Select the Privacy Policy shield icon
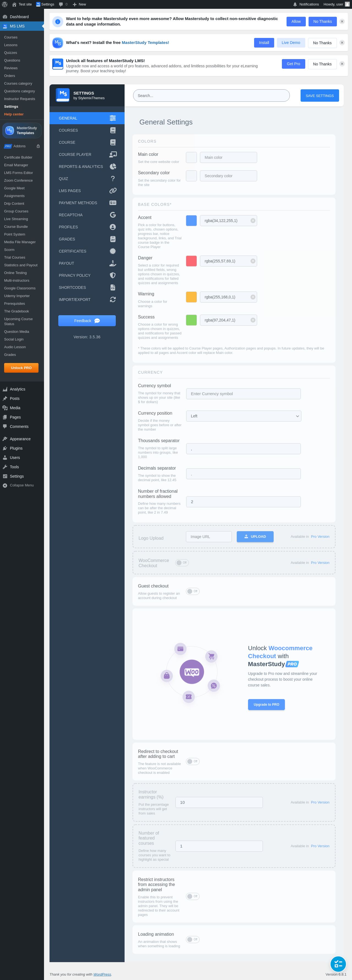Screen dimensions: 352x980 tap(113, 275)
